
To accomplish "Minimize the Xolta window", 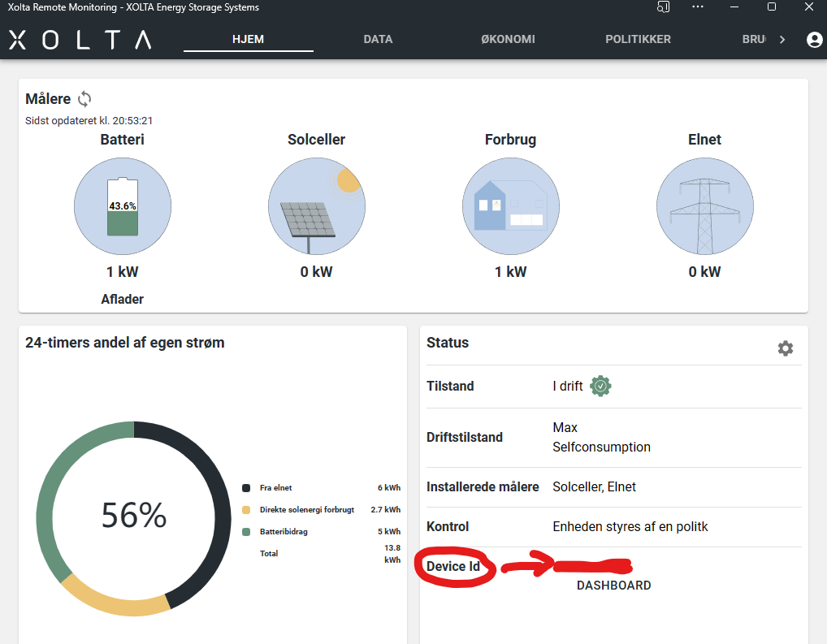I will click(x=734, y=6).
